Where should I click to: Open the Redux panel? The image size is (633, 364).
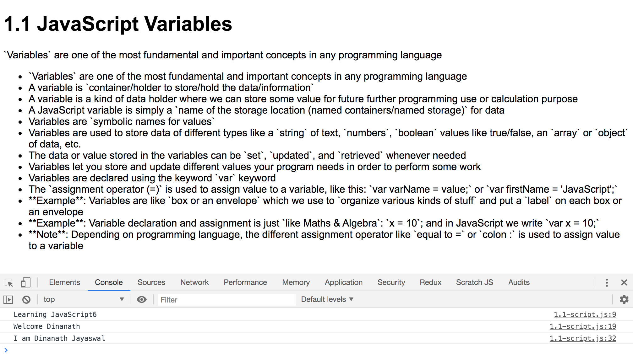[430, 282]
